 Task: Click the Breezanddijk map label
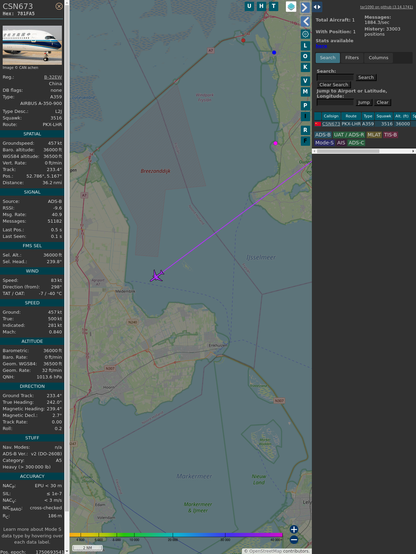click(x=156, y=171)
